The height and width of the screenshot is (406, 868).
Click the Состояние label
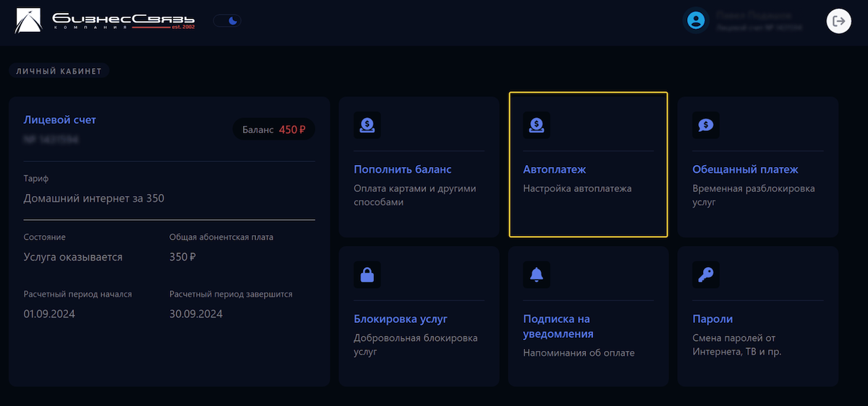[45, 237]
